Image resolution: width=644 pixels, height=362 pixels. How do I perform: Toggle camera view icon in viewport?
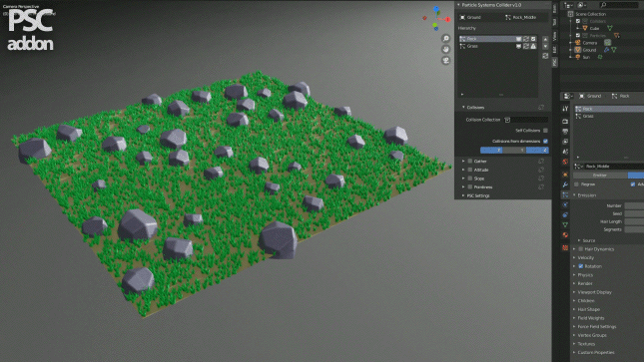click(x=445, y=61)
